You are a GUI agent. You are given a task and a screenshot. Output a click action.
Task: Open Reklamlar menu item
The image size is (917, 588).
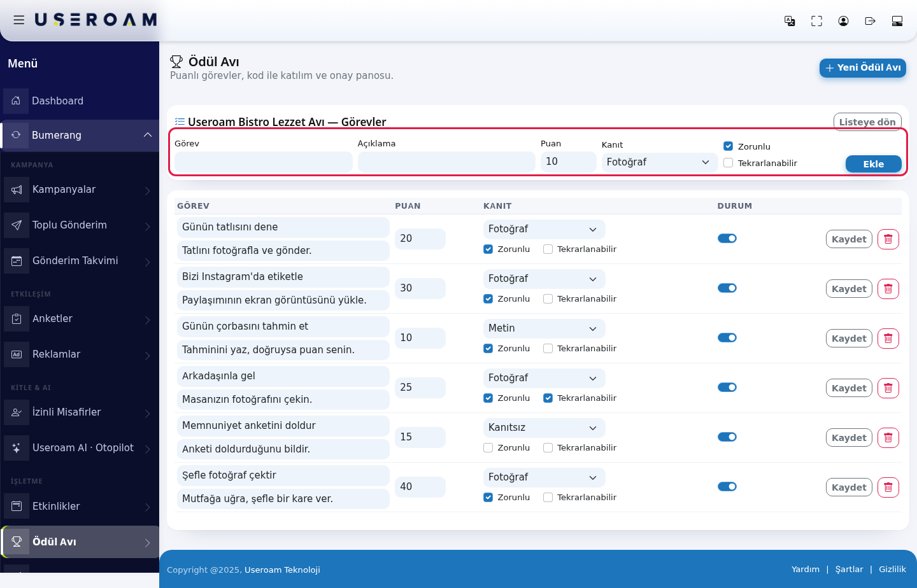pyautogui.click(x=80, y=354)
